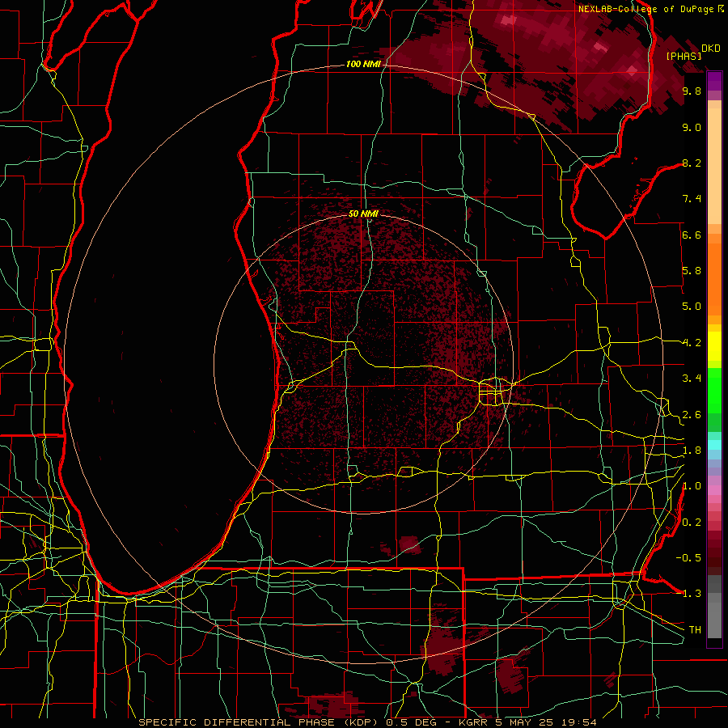The width and height of the screenshot is (728, 728).
Task: Select the 7.4 scale value
Action: click(x=692, y=199)
